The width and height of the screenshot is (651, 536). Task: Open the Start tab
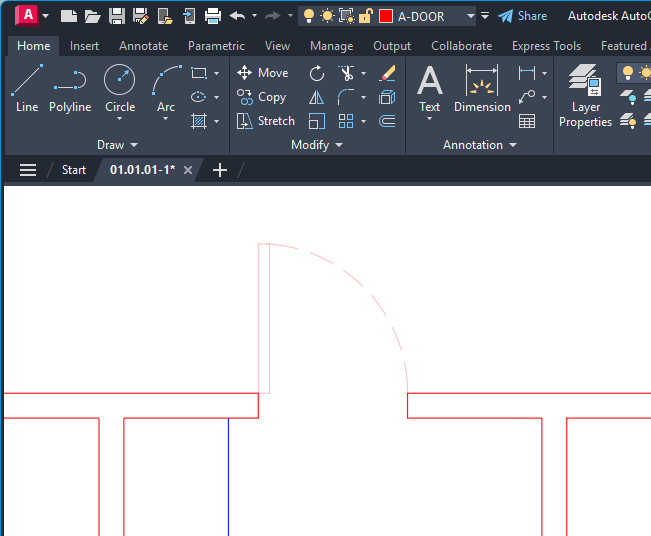coord(74,170)
